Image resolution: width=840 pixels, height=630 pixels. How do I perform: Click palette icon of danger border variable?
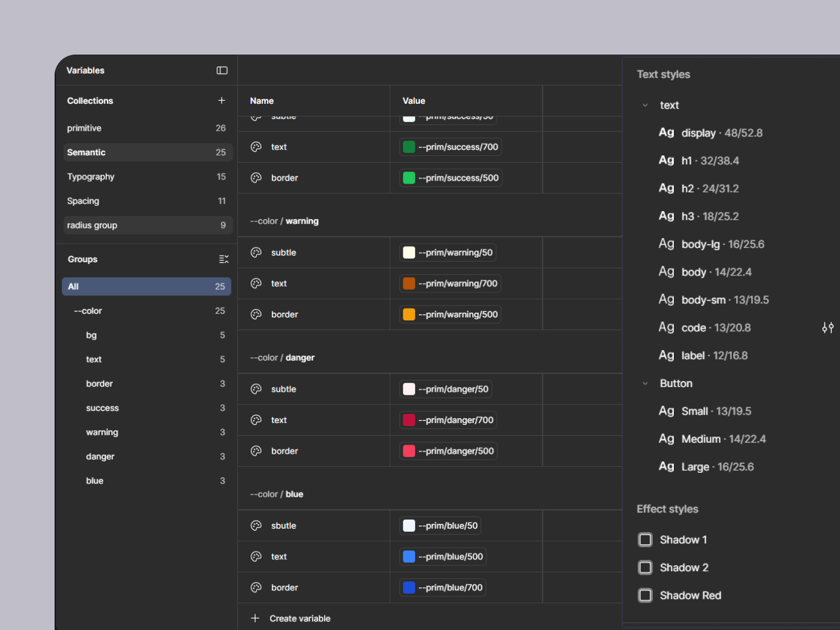click(256, 451)
